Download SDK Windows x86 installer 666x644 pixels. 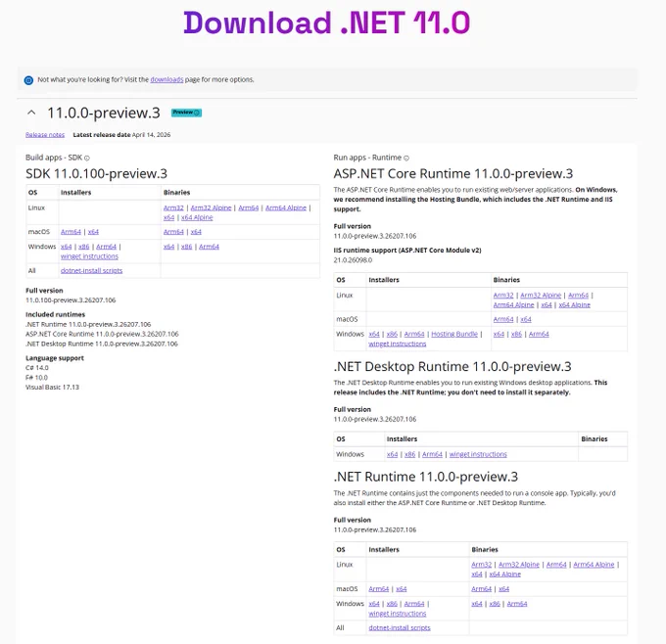[84, 247]
